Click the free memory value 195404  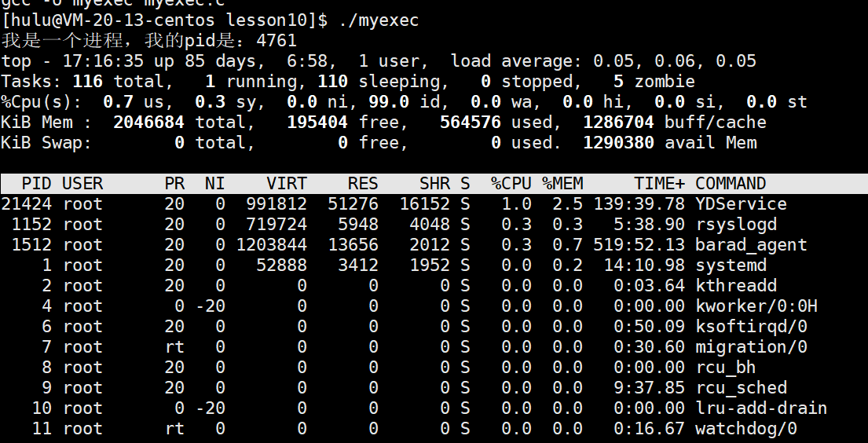coord(317,123)
